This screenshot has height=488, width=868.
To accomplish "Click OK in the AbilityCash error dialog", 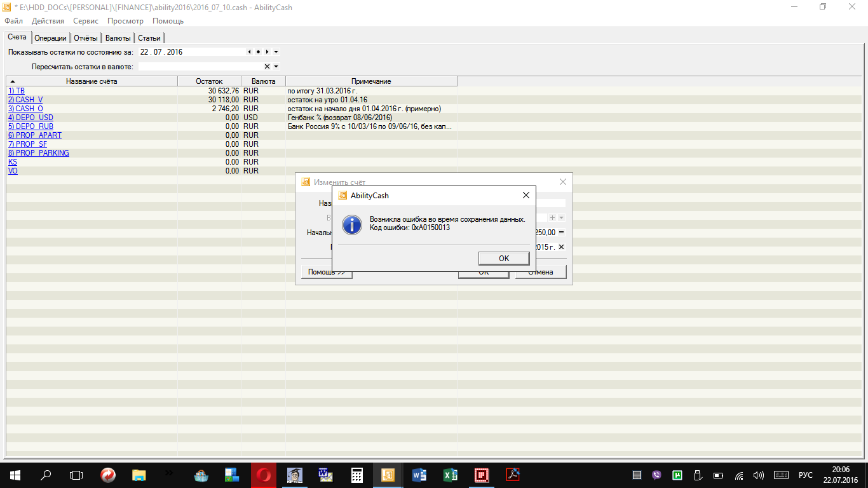I will (503, 258).
